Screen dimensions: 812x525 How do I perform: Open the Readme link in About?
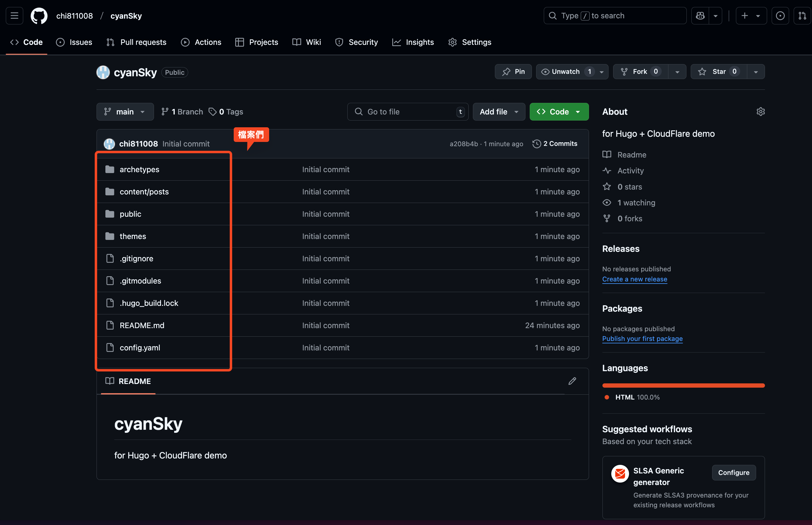[624, 155]
